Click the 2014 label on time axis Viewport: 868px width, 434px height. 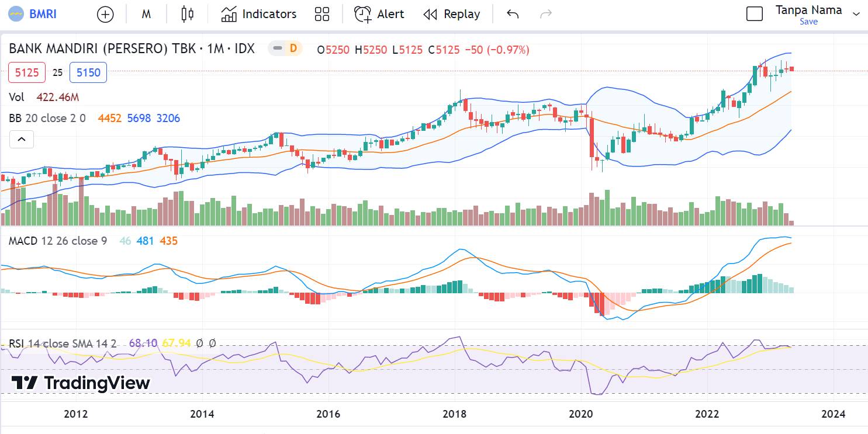pyautogui.click(x=202, y=414)
